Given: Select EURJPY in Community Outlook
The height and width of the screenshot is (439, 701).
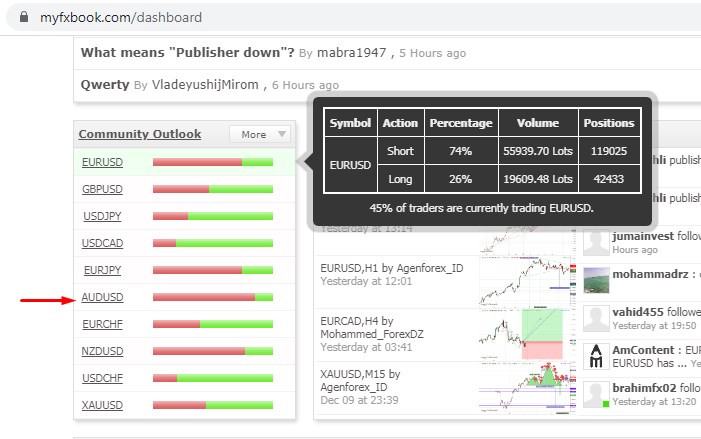Looking at the screenshot, I should (x=102, y=270).
